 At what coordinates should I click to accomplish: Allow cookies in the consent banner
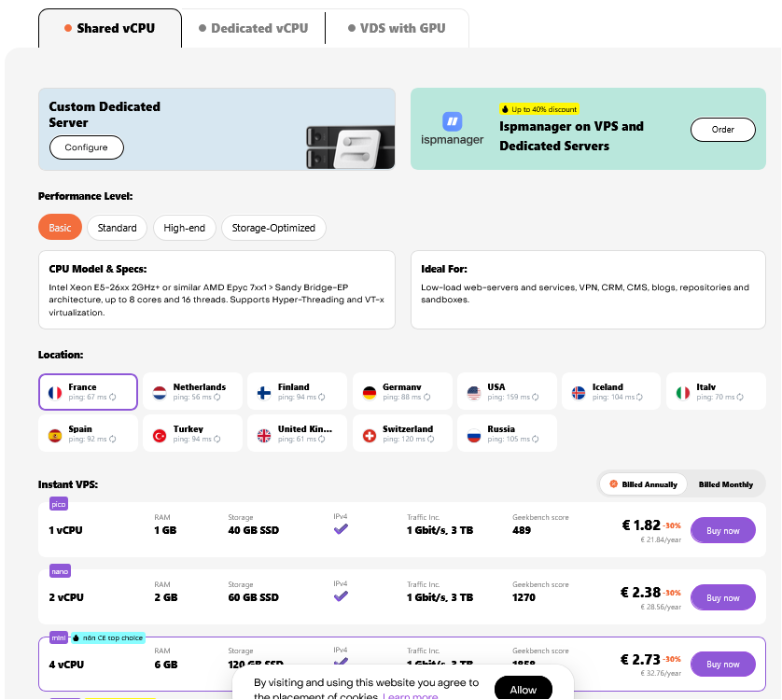tap(523, 690)
